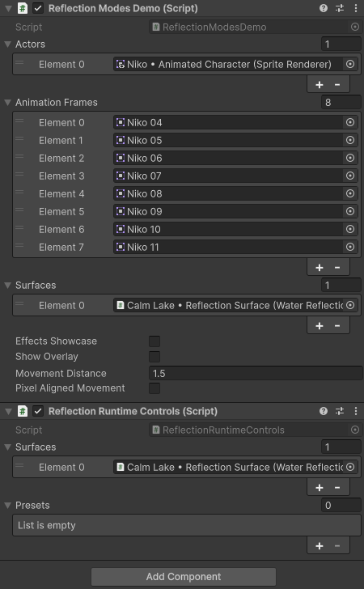364x589 pixels.
Task: Open presets for Reflection Runtime Controls component
Action: coord(340,411)
